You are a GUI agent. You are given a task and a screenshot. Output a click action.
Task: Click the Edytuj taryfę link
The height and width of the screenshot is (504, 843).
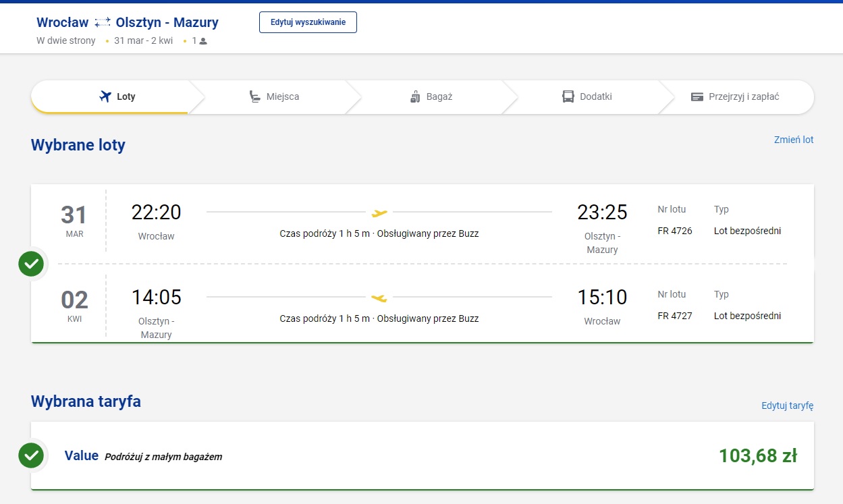pos(788,405)
